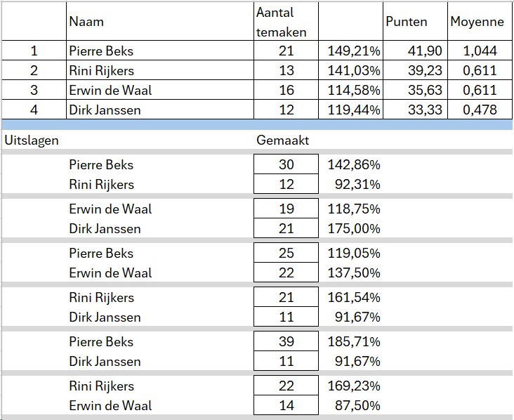Select the Gemaakt box containing 39
514x420 pixels.
click(x=286, y=342)
